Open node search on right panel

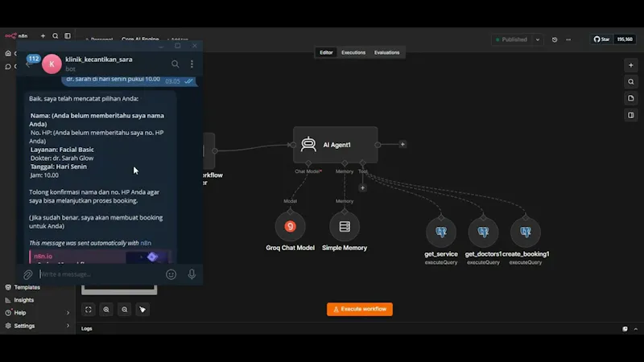tap(631, 82)
